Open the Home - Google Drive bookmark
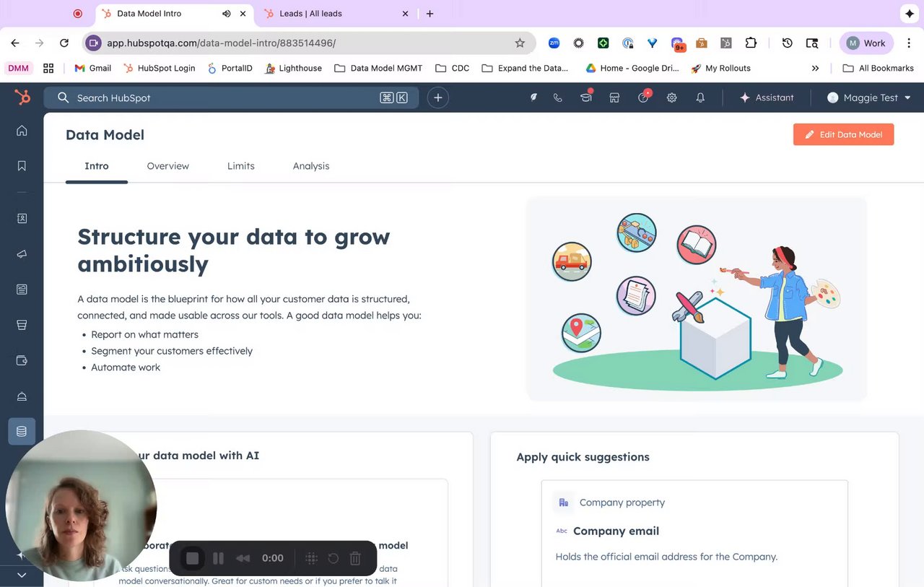 coord(632,68)
